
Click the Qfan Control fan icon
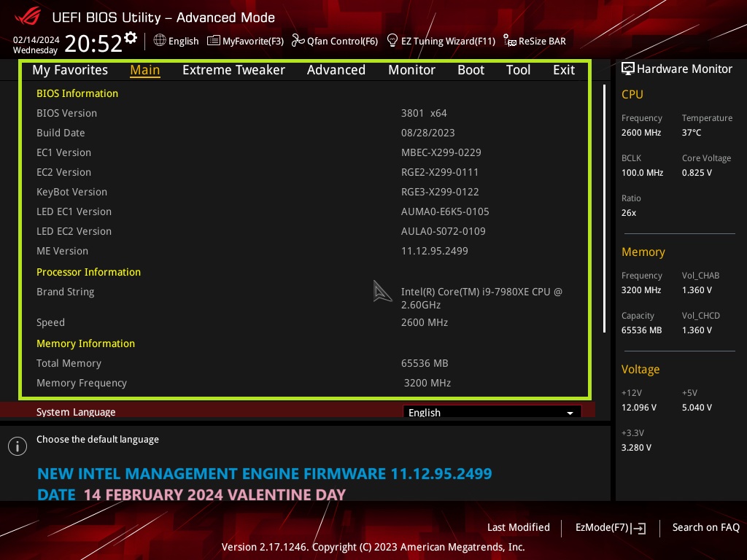[298, 41]
